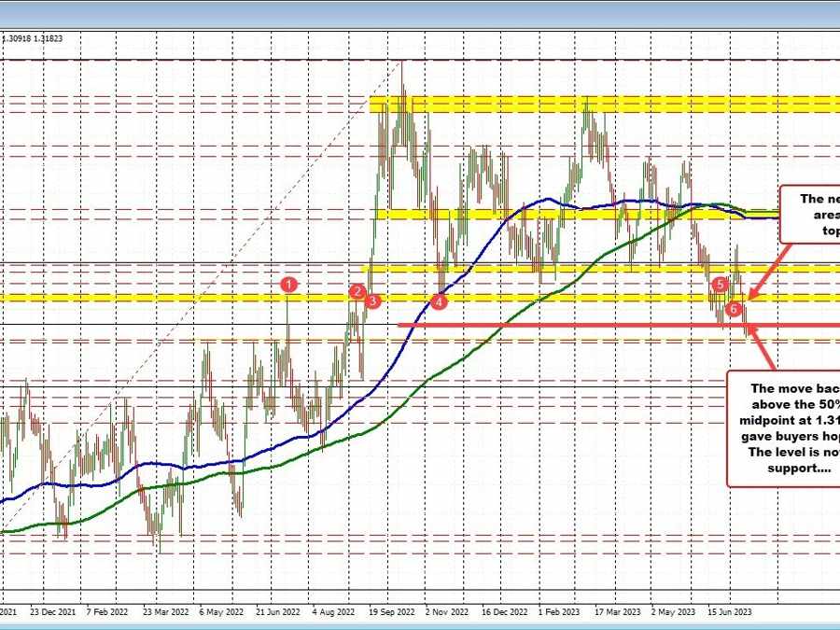Select the red numbered marker 1 on the chart
The image size is (840, 630).
288,285
